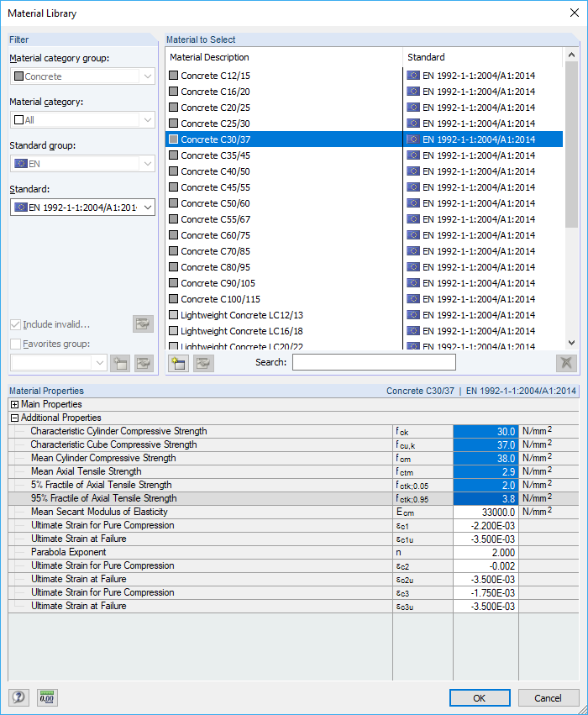The image size is (588, 715).
Task: Click the Search input field
Action: [x=374, y=362]
